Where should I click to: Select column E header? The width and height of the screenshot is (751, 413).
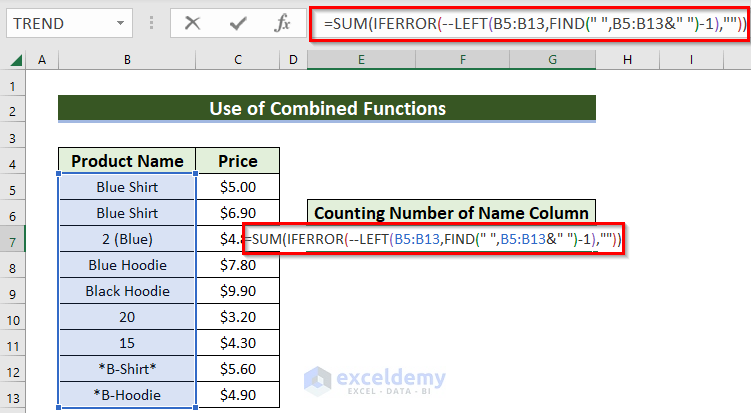(361, 60)
